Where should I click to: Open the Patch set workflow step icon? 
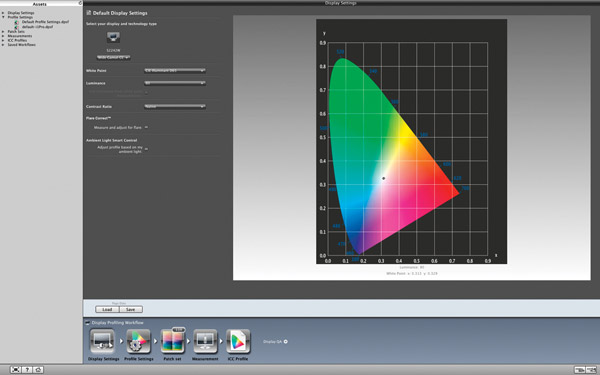pos(173,341)
